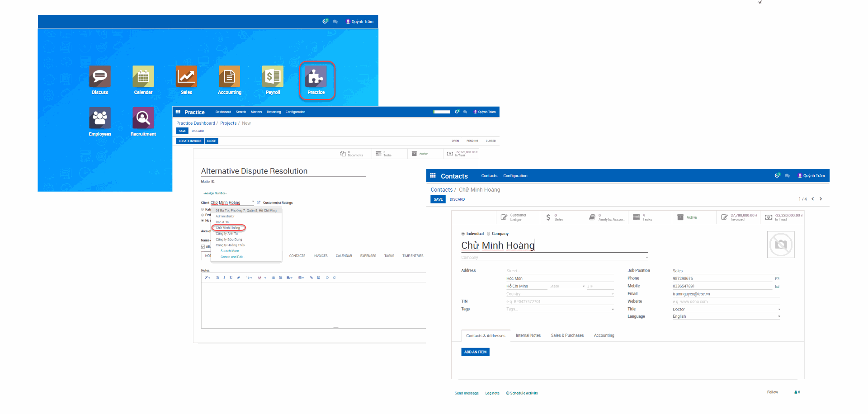
Task: Open the Accounting app icon
Action: coord(229,77)
